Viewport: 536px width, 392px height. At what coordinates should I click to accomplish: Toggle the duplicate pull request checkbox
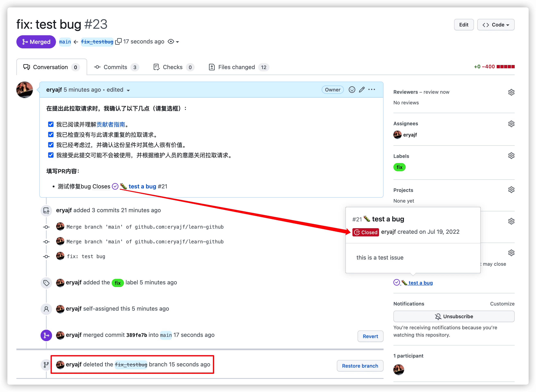click(x=51, y=134)
